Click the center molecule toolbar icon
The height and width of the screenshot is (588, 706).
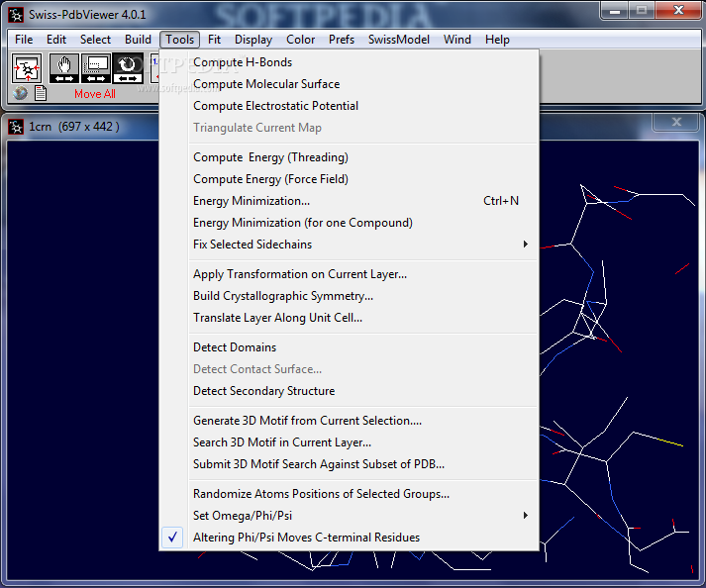[x=27, y=68]
